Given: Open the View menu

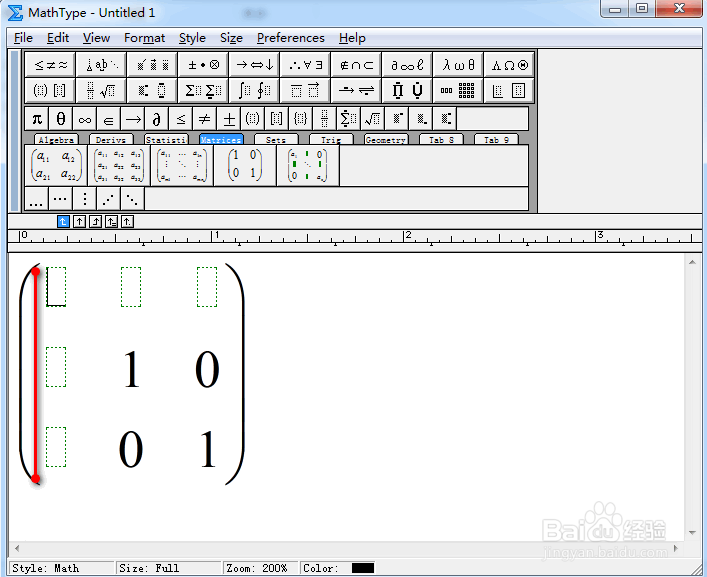Looking at the screenshot, I should [x=96, y=38].
